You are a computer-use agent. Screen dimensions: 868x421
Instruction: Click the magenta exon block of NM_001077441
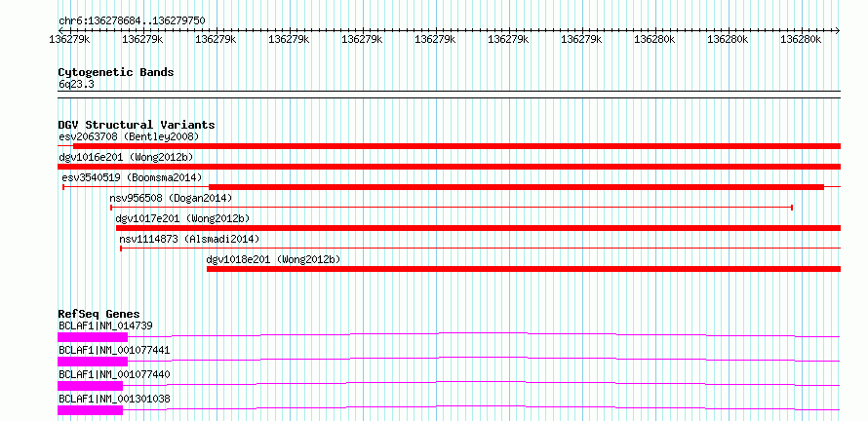(x=93, y=362)
